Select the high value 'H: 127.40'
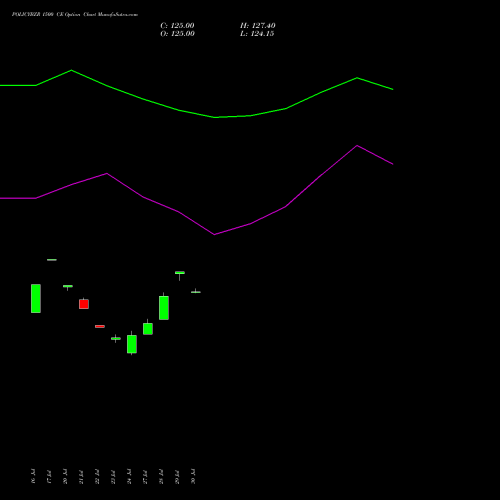Image resolution: width=500 pixels, height=500 pixels. (x=258, y=26)
